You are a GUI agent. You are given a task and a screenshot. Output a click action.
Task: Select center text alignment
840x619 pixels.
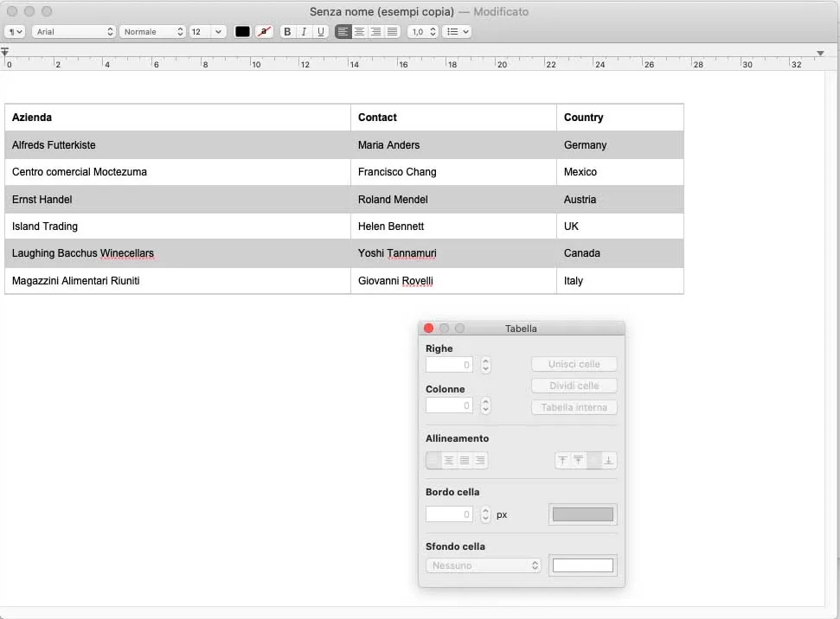[359, 31]
